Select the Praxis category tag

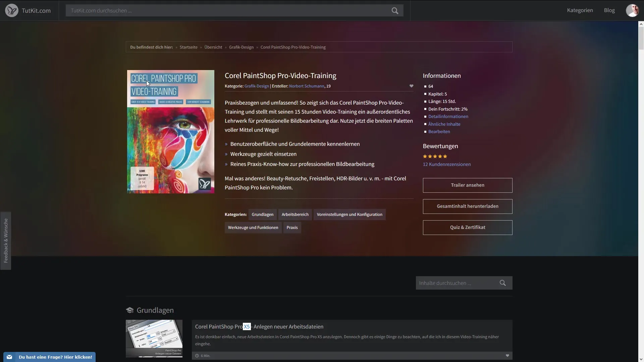click(292, 228)
